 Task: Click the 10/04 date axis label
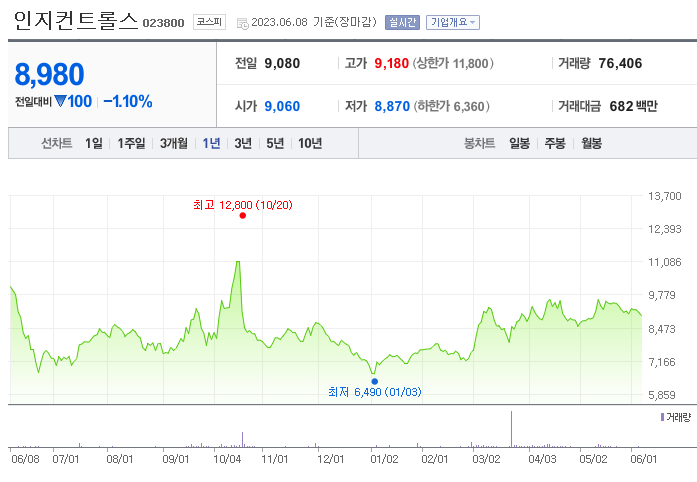tap(227, 459)
